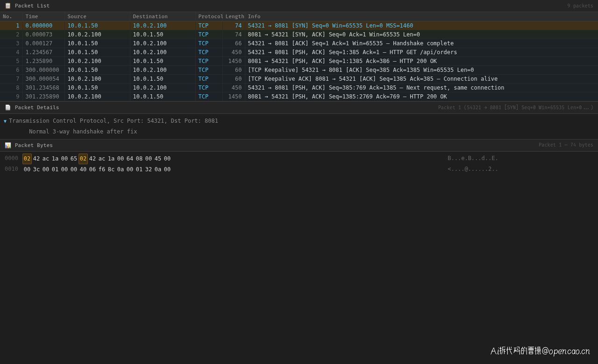Click destination 10.0.1.50 in packet 7
598x364 pixels.
(148, 79)
